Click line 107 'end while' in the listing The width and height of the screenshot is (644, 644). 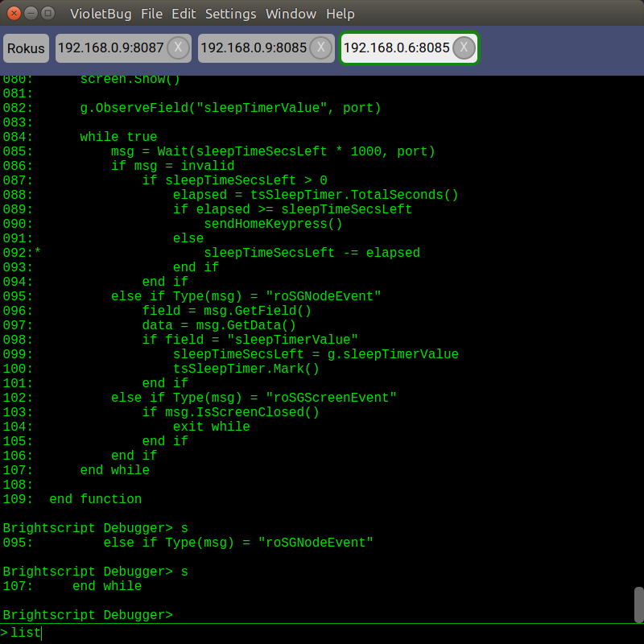point(114,470)
